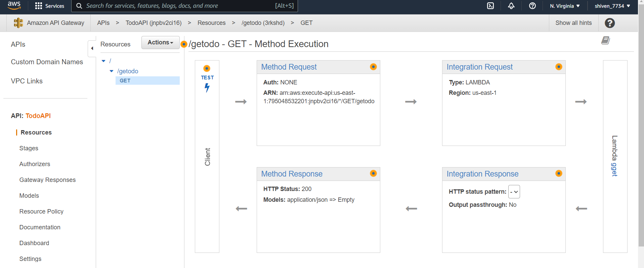Viewport: 644px width, 268px height.
Task: Open the documentation book icon
Action: (605, 41)
